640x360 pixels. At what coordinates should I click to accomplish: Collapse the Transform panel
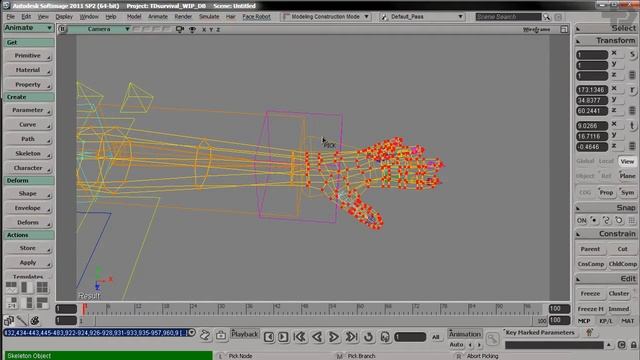pos(578,41)
